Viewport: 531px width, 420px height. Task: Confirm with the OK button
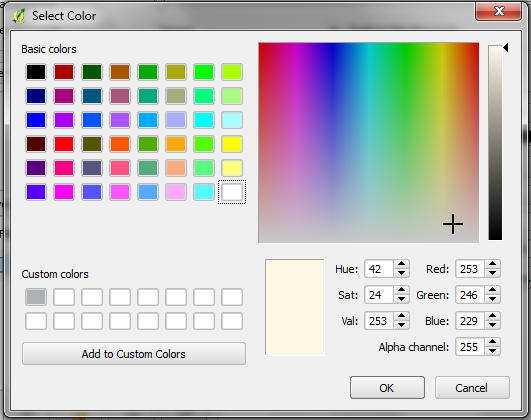387,387
